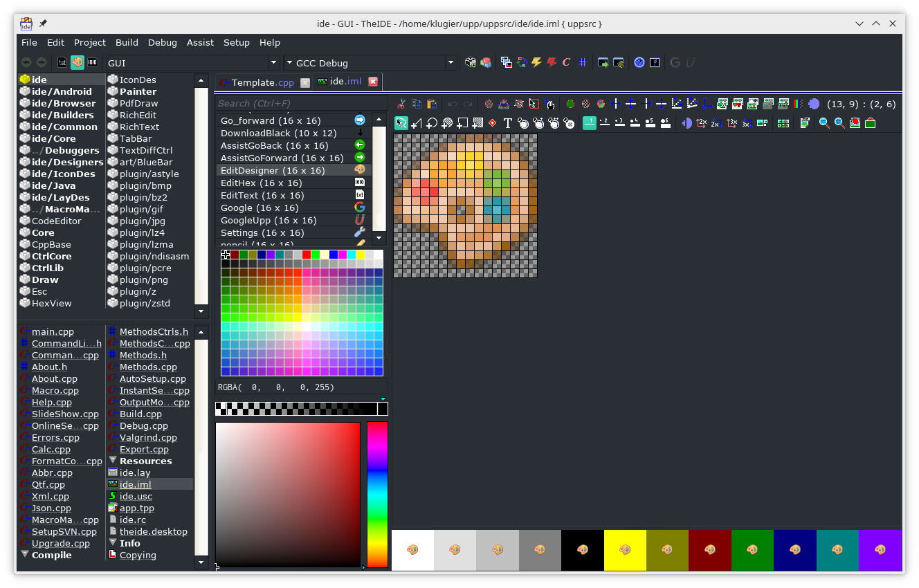This screenshot has height=588, width=919.
Task: Open the GCC Debug build mode dropdown
Action: 451,63
